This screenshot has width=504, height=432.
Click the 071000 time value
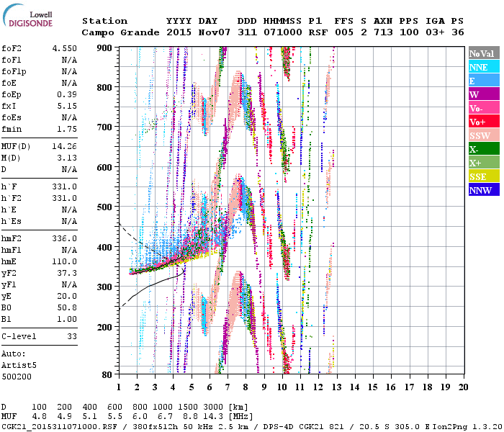(283, 32)
